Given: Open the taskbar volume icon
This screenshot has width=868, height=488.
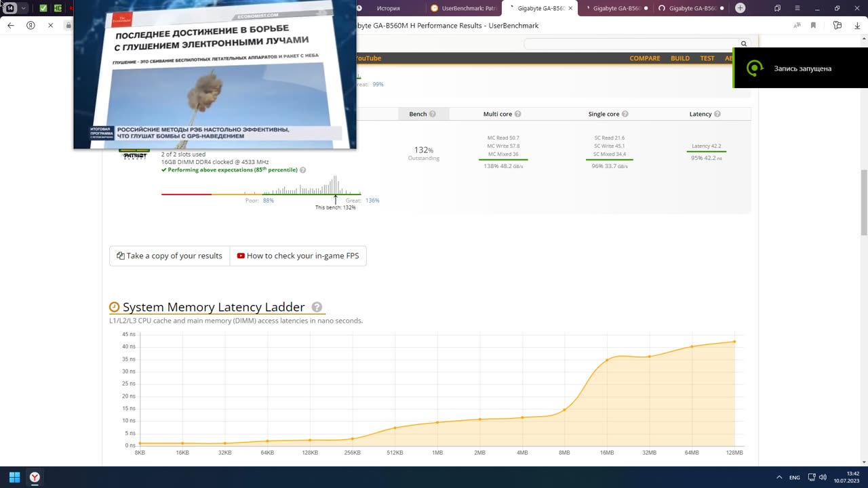Looking at the screenshot, I should point(823,477).
